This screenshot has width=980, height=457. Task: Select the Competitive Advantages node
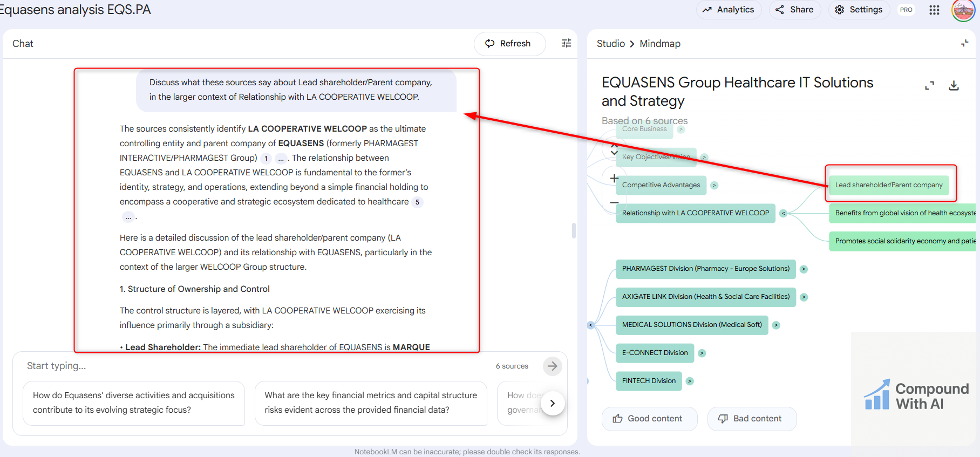[x=661, y=185]
